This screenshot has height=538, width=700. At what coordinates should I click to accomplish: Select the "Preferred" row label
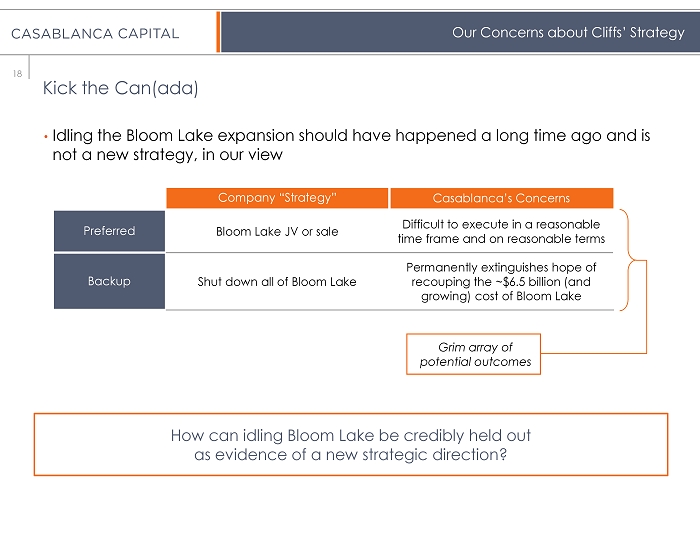pyautogui.click(x=109, y=231)
